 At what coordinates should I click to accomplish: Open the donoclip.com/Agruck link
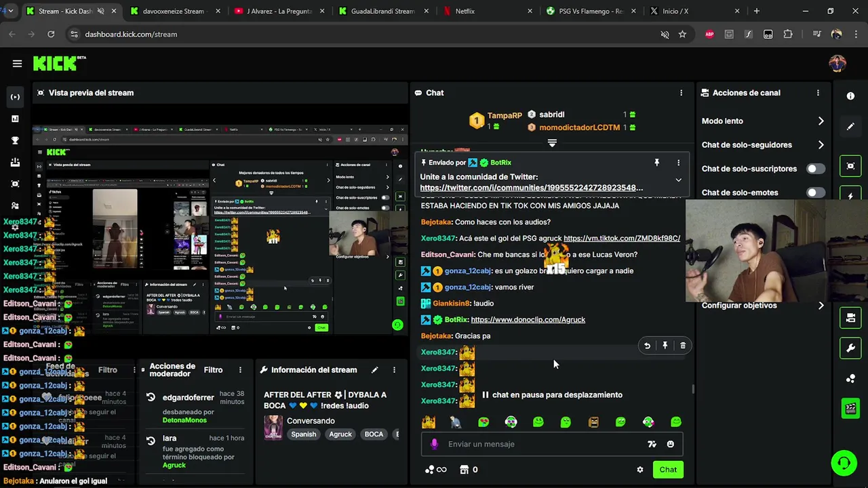click(x=528, y=320)
